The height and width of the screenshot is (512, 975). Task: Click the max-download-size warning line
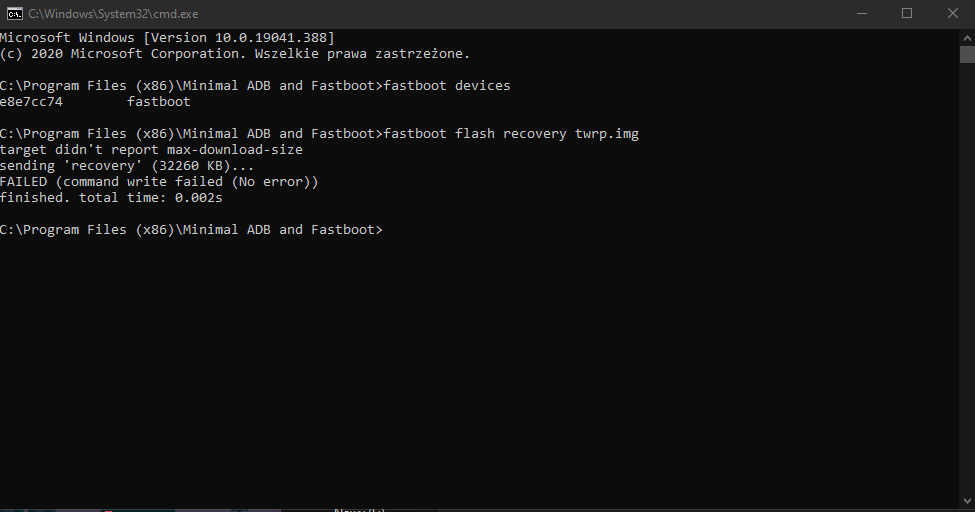tap(150, 150)
